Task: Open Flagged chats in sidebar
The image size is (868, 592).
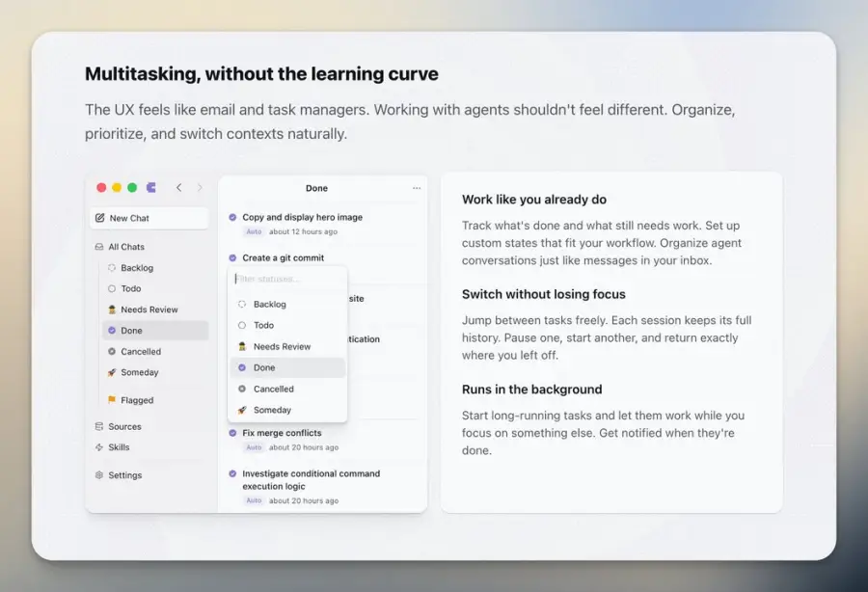Action: pos(155,400)
